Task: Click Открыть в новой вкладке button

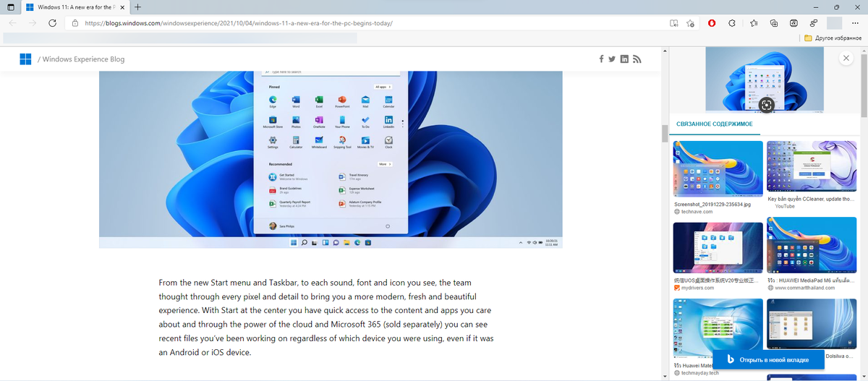Action: [768, 359]
